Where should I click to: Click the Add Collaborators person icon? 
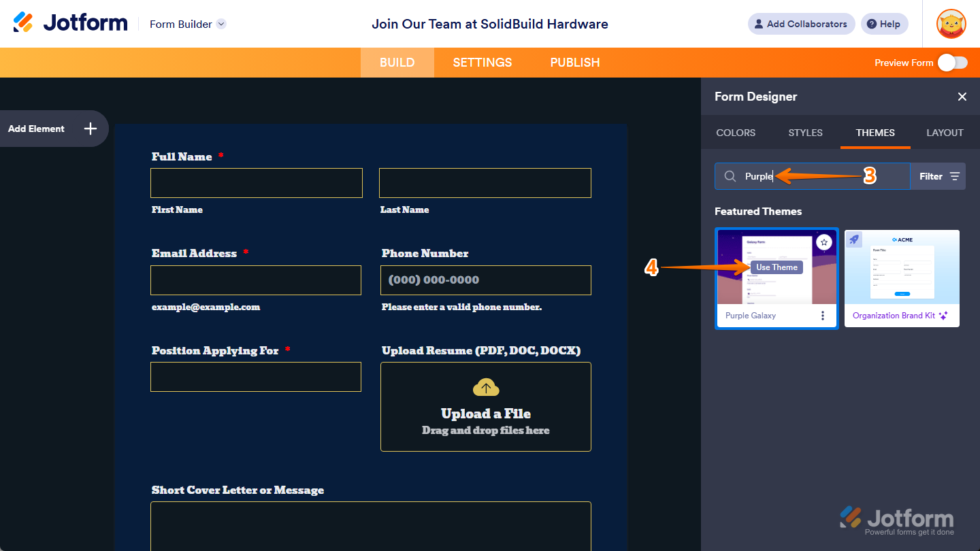pos(759,24)
